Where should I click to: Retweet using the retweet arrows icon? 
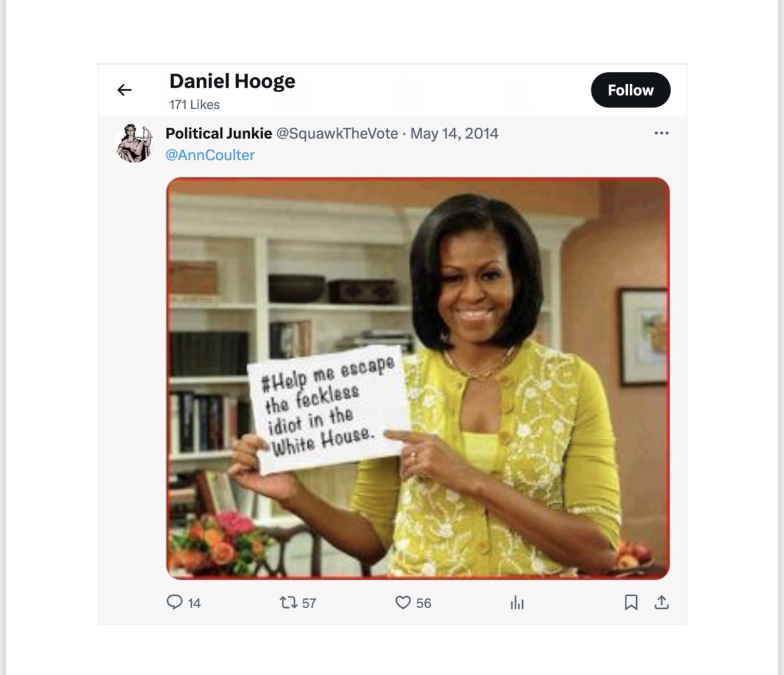point(288,603)
